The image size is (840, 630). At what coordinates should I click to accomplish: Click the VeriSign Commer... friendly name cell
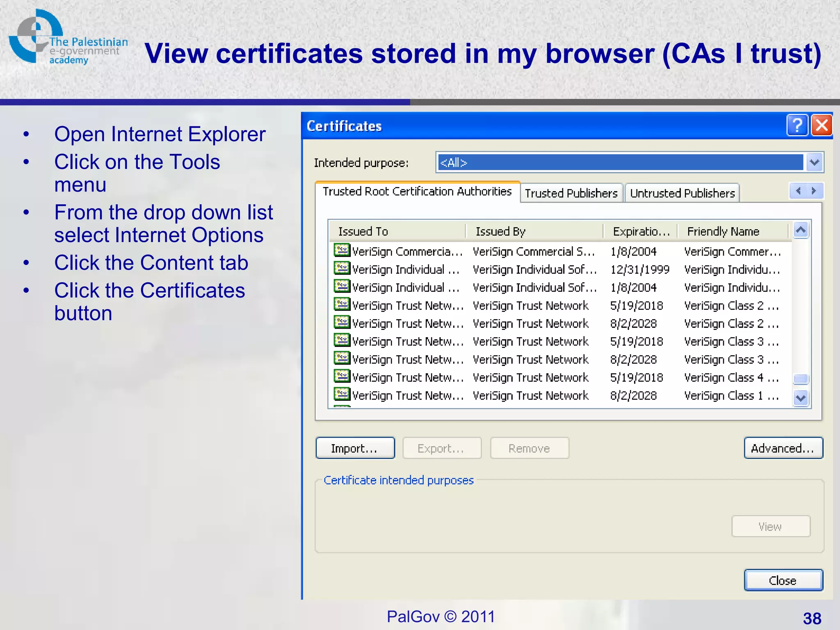tap(733, 251)
